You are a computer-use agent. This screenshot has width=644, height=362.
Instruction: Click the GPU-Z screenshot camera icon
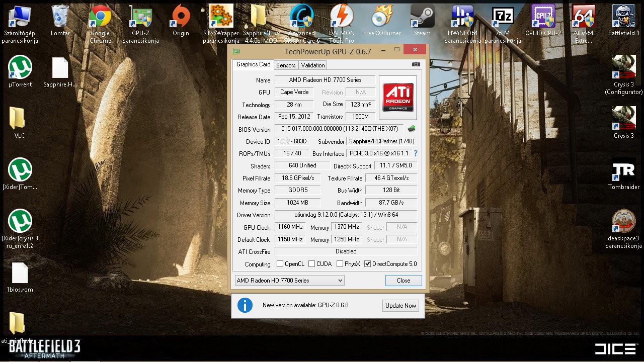coord(416,64)
